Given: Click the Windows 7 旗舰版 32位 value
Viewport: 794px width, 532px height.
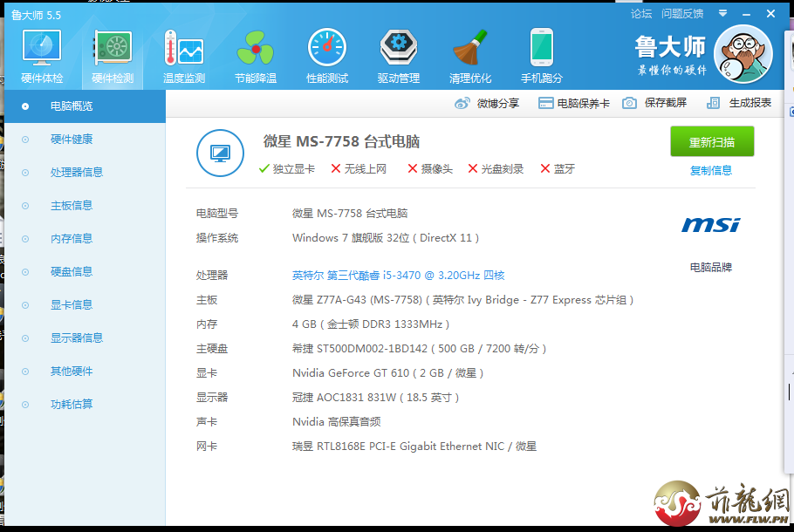Looking at the screenshot, I should click(386, 238).
